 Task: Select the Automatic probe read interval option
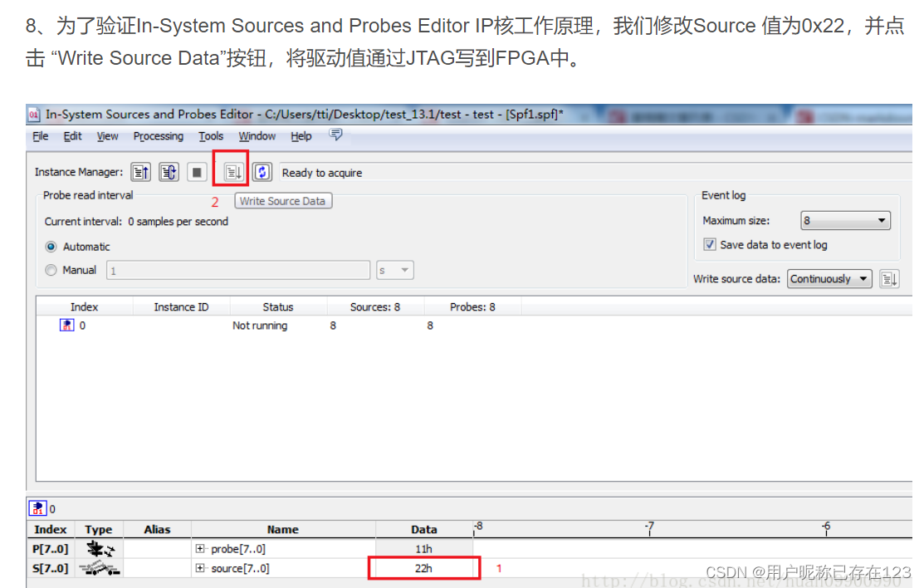tap(51, 247)
